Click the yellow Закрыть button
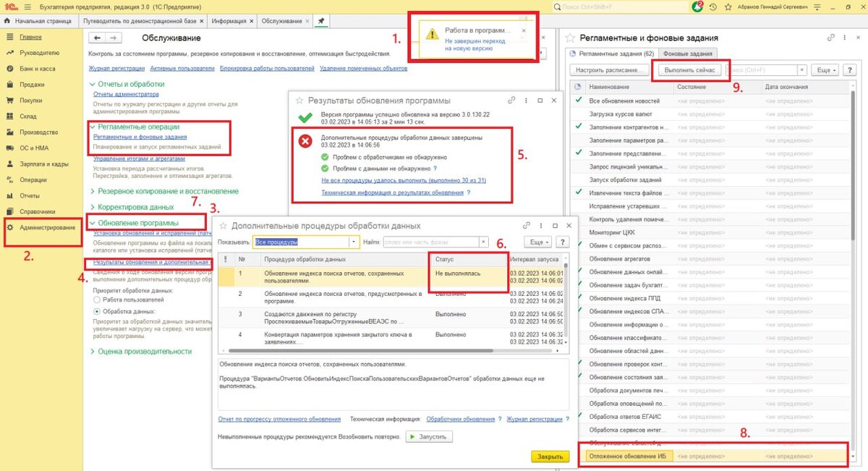Image resolution: width=868 pixels, height=471 pixels. (550, 457)
